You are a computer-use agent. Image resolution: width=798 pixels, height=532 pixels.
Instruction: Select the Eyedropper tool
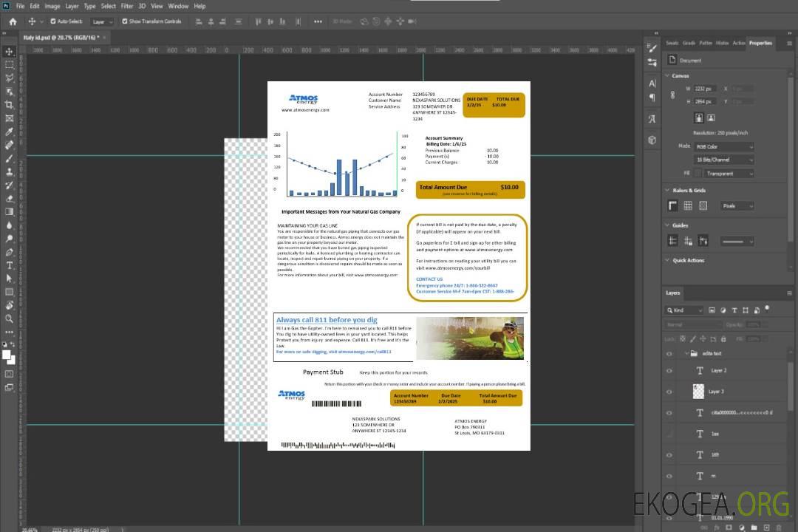9,132
